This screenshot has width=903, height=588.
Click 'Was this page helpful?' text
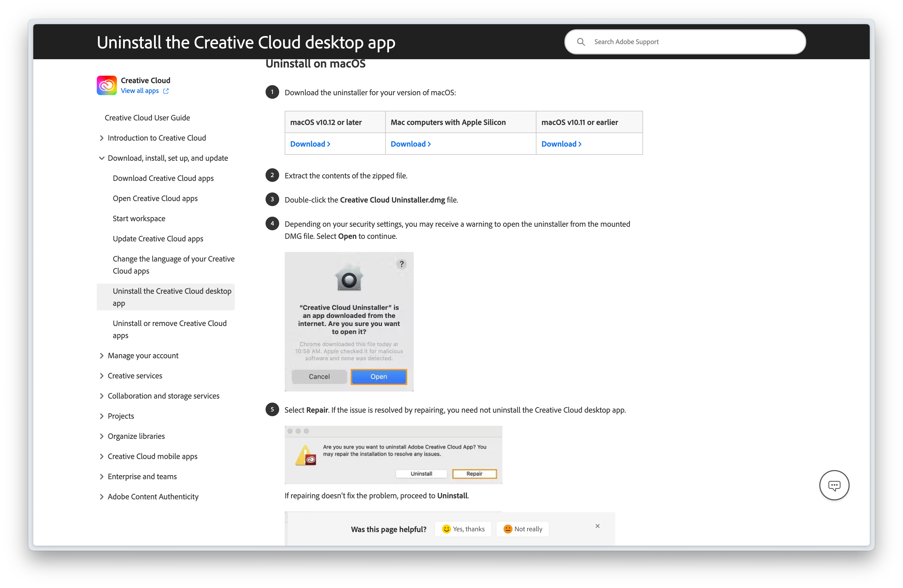pyautogui.click(x=389, y=529)
